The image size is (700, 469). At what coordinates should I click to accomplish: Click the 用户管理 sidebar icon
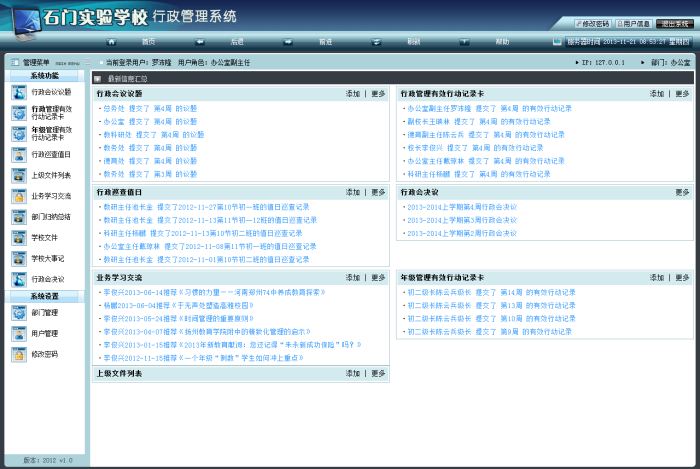pos(19,333)
